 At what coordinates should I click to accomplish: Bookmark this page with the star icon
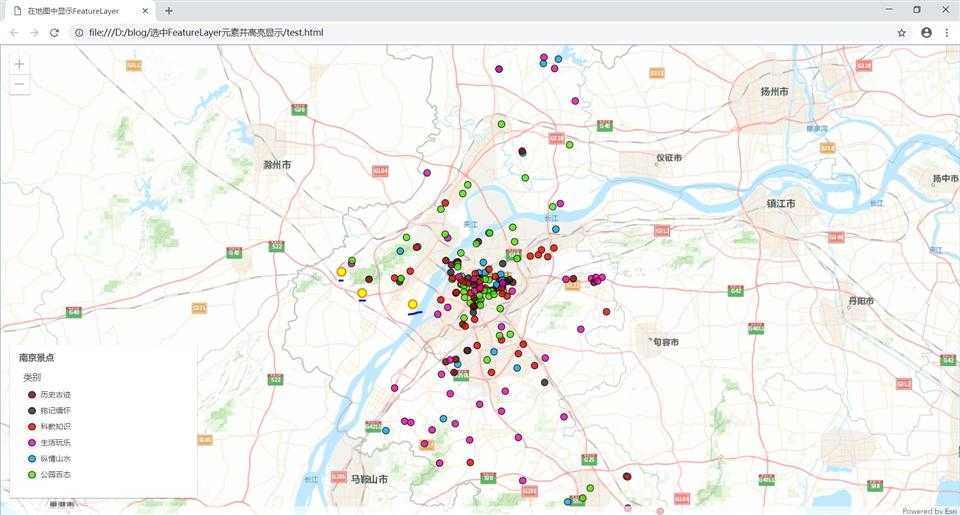[902, 32]
